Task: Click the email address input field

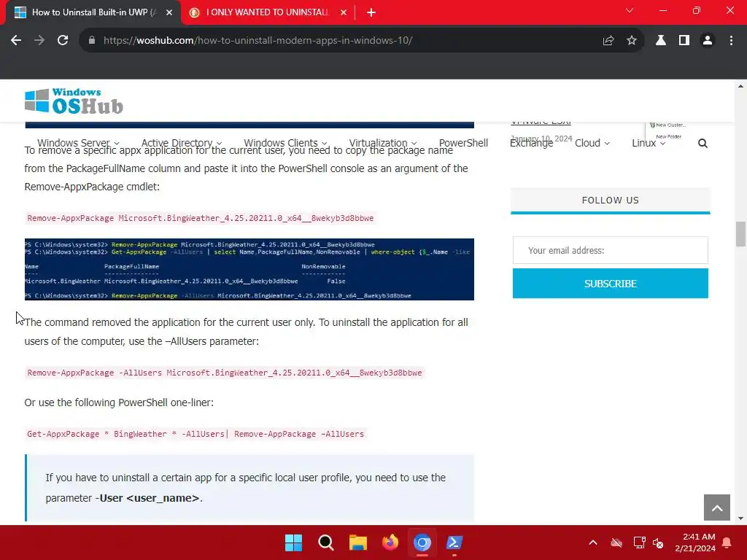Action: coord(611,250)
